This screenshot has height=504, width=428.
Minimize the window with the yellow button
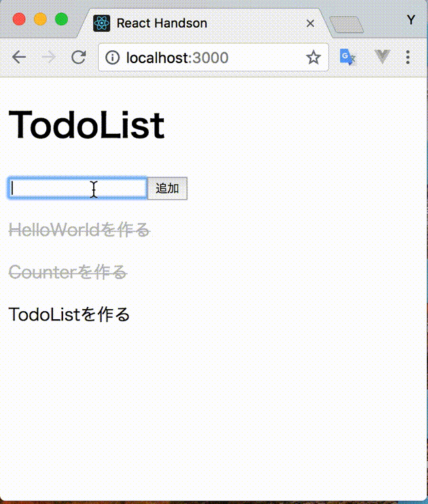coord(40,19)
